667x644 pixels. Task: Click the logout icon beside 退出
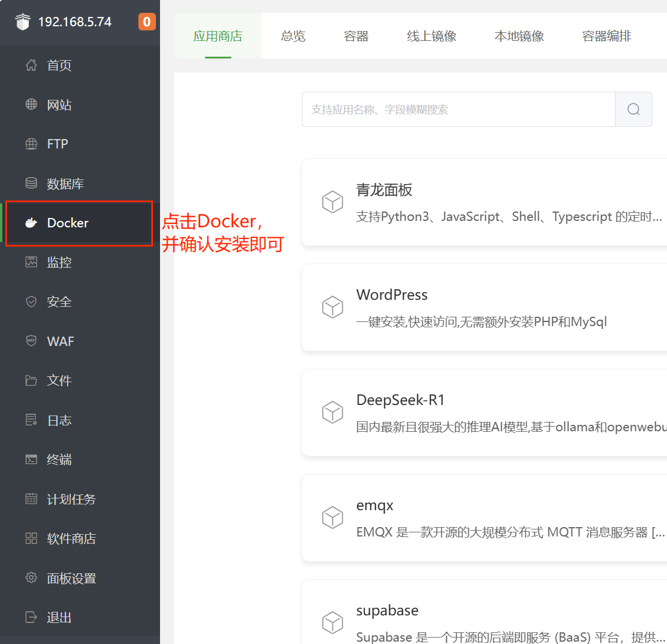coord(31,617)
